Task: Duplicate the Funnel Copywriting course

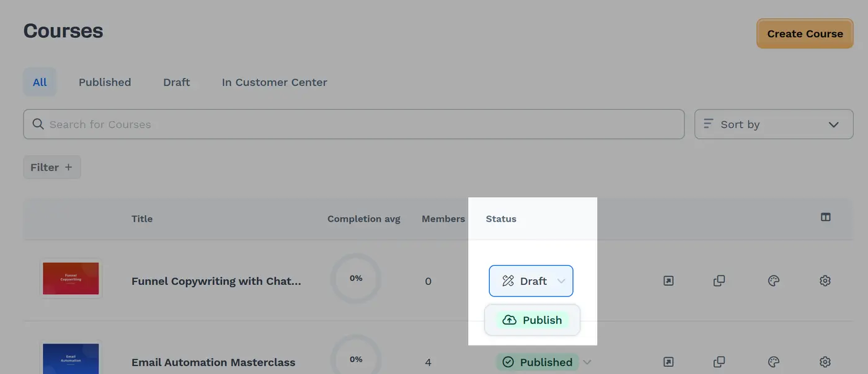Action: [719, 281]
